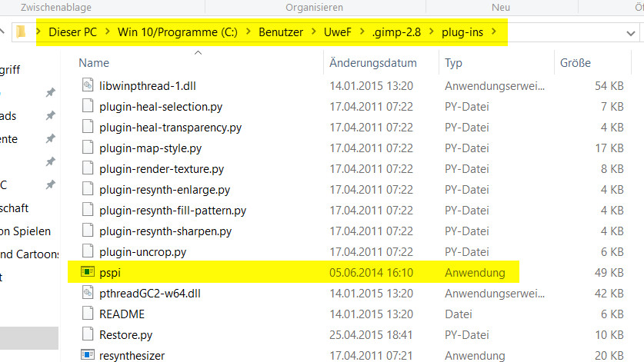Select the file name plugin-heal-selection.py
Image resolution: width=644 pixels, height=362 pixels.
(x=161, y=107)
